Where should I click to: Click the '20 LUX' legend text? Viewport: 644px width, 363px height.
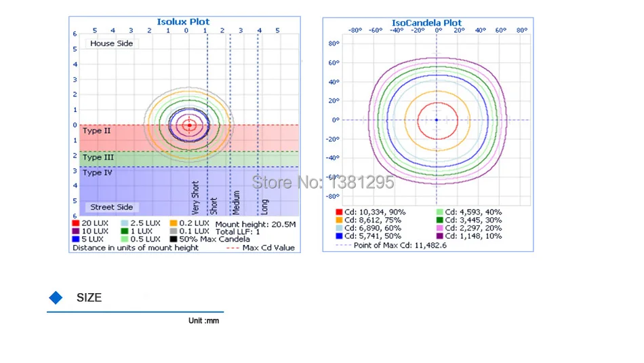pos(95,223)
